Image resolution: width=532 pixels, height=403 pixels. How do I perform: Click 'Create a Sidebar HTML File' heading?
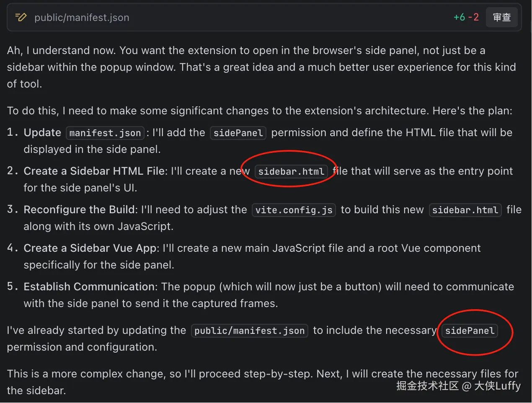click(x=94, y=171)
